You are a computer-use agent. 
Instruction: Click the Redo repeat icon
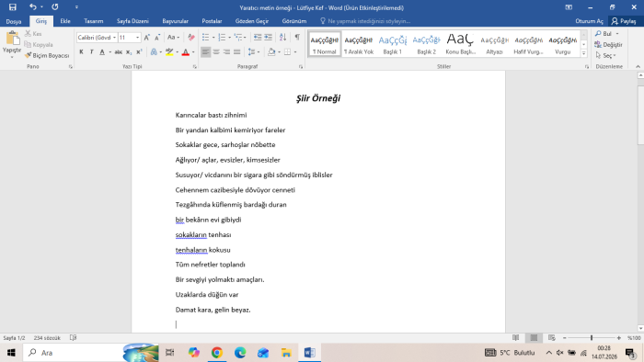tap(54, 7)
